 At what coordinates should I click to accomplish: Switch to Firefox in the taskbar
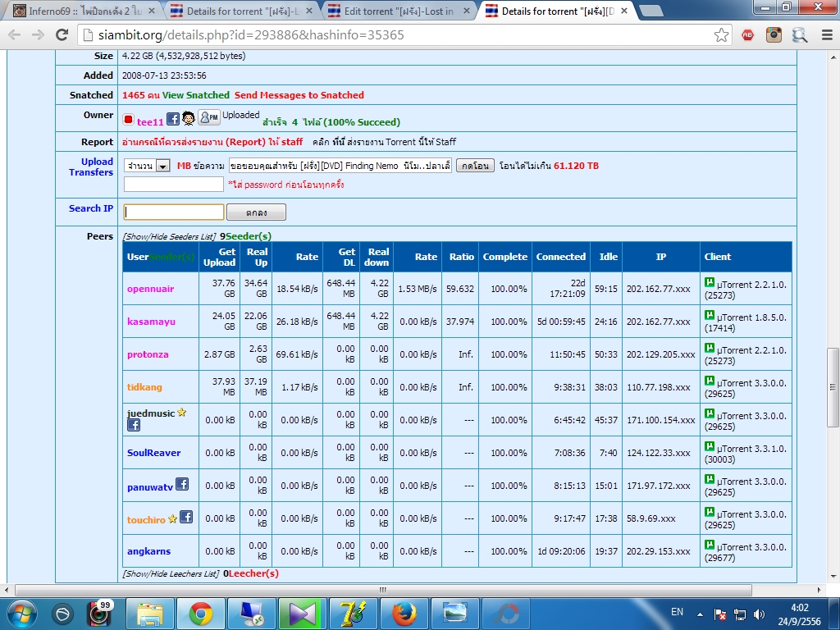pos(404,614)
